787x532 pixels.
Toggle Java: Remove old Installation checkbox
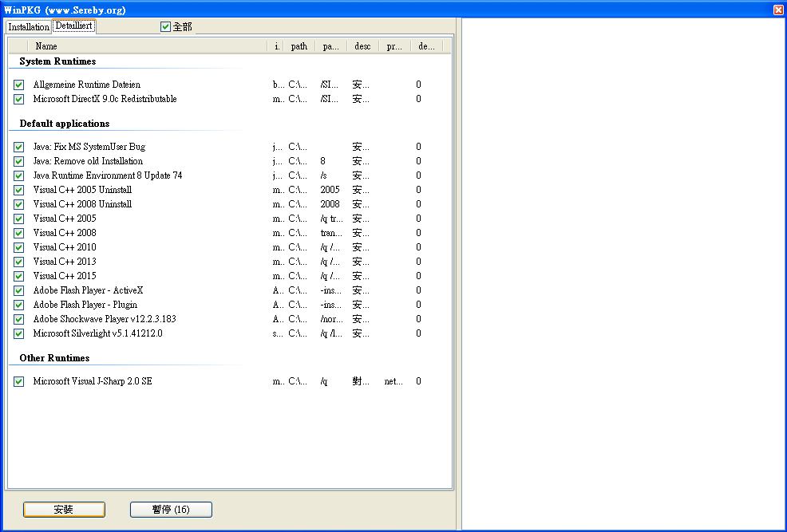click(x=19, y=161)
